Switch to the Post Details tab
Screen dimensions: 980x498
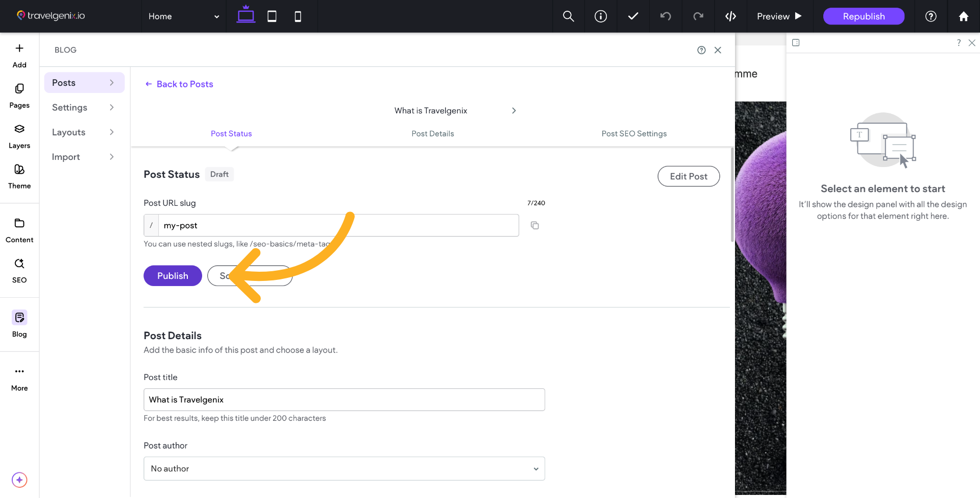432,133
